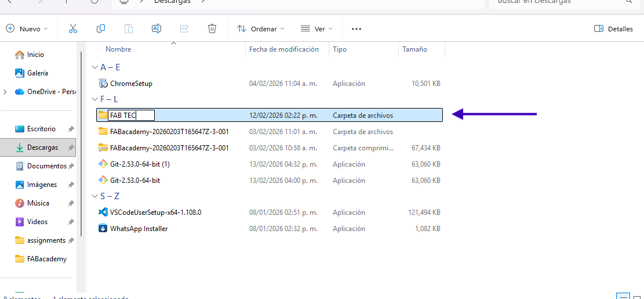This screenshot has width=644, height=299.
Task: Click the Cut scissors icon
Action: pyautogui.click(x=72, y=29)
